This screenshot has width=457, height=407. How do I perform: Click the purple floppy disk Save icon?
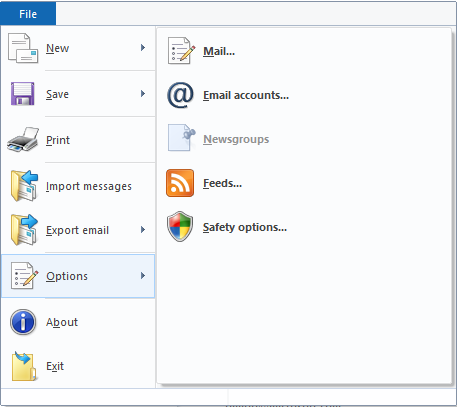point(23,94)
